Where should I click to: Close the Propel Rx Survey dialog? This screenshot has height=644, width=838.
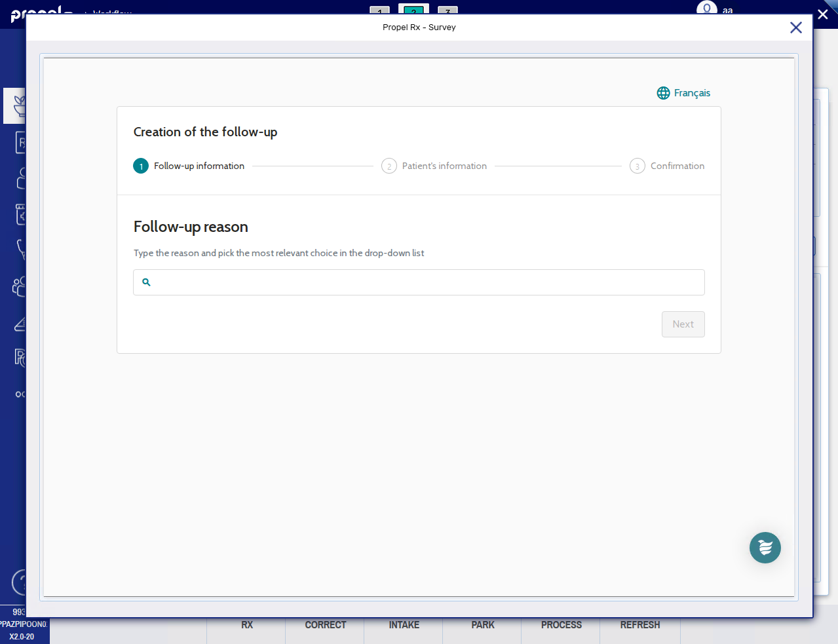click(x=795, y=28)
